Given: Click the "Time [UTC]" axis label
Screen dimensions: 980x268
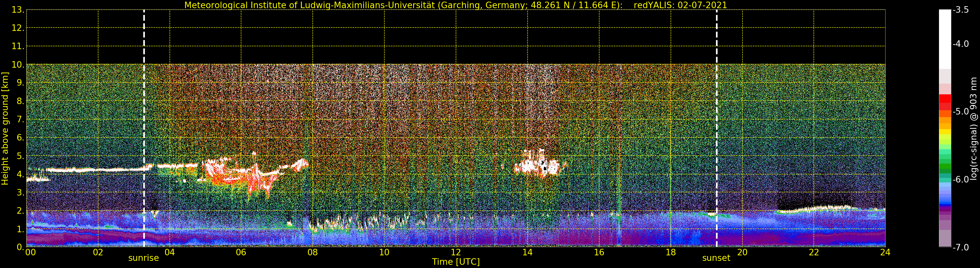Looking at the screenshot, I should click(456, 262).
